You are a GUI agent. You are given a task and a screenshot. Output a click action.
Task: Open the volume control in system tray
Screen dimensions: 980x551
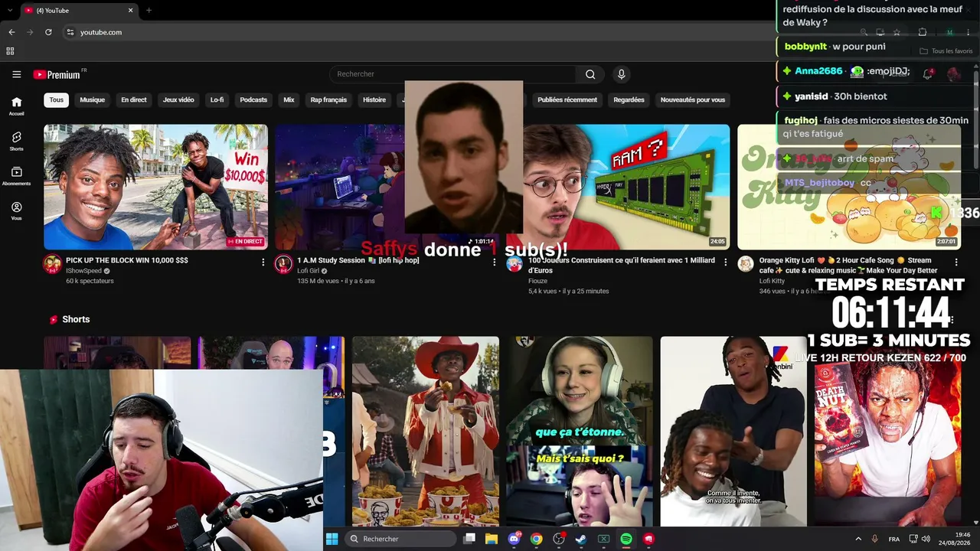[926, 539]
